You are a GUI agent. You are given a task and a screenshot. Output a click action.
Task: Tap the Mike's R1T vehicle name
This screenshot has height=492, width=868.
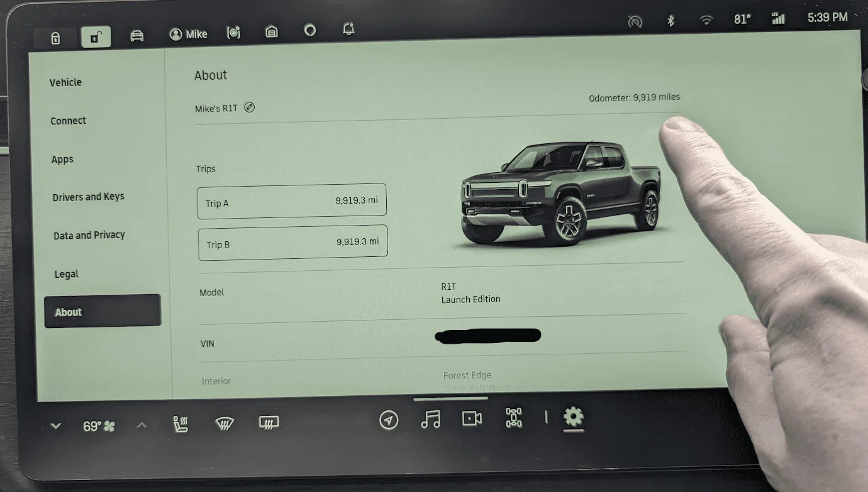tap(216, 108)
